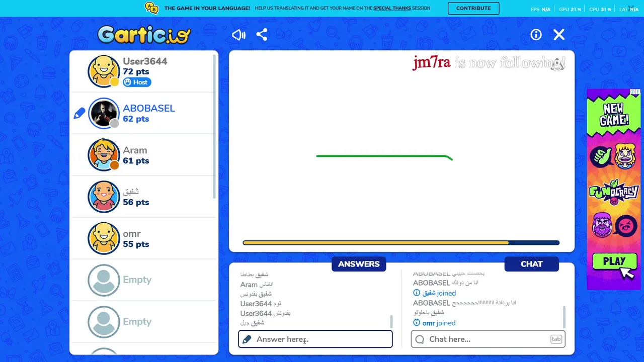This screenshot has width=644, height=362.
Task: Click the FPS N/A stat readout
Action: click(x=540, y=9)
